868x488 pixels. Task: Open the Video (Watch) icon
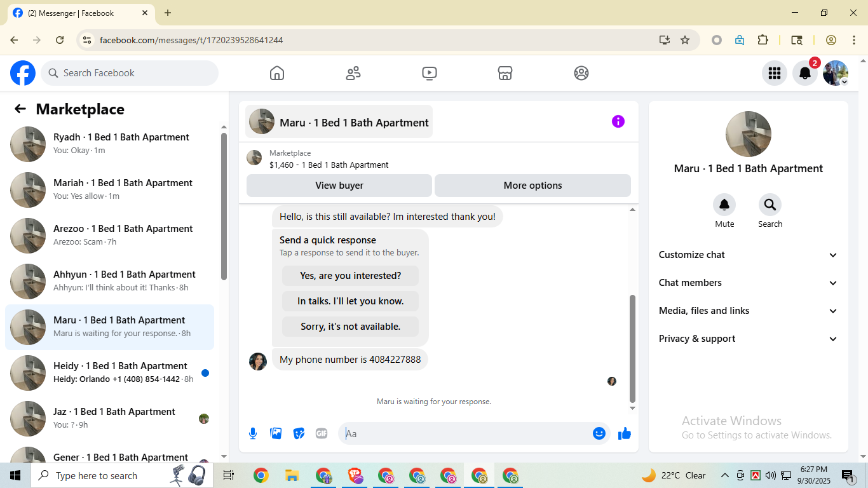[430, 73]
